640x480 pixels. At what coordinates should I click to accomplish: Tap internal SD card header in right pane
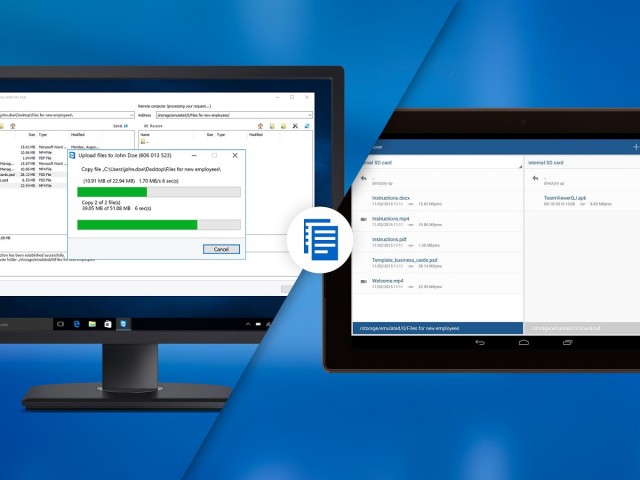(x=546, y=162)
